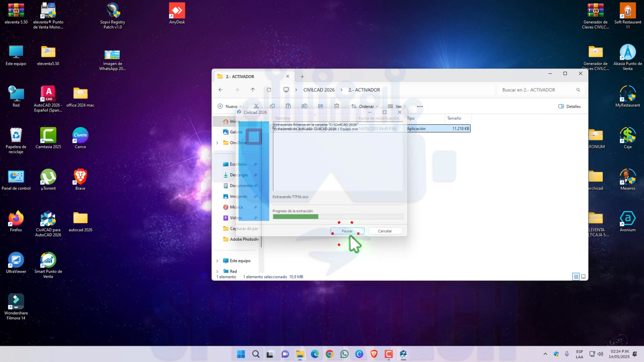
Task: Switch to details list view in status bar
Action: 576,277
